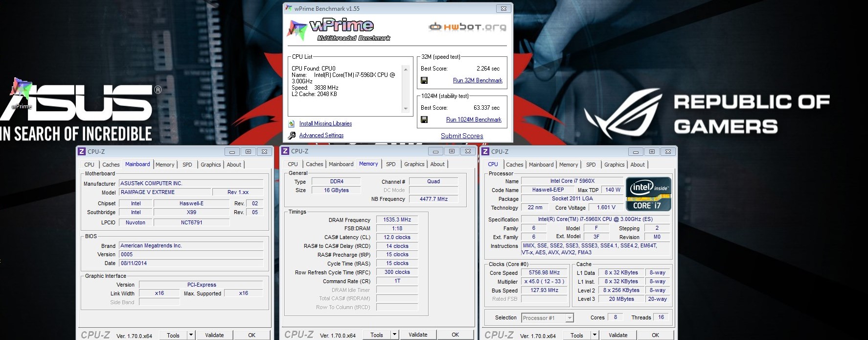The image size is (868, 340).
Task: Select About tab in Mainboard CPU-Z window
Action: point(234,165)
